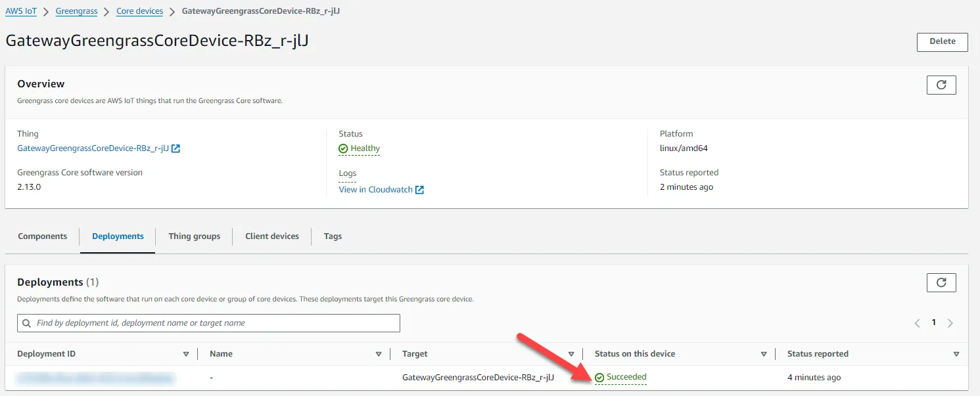Select the target cell GatewayGreengrassCoreDevice-RBz_r-jlJ
This screenshot has width=980, height=396.
coord(478,378)
